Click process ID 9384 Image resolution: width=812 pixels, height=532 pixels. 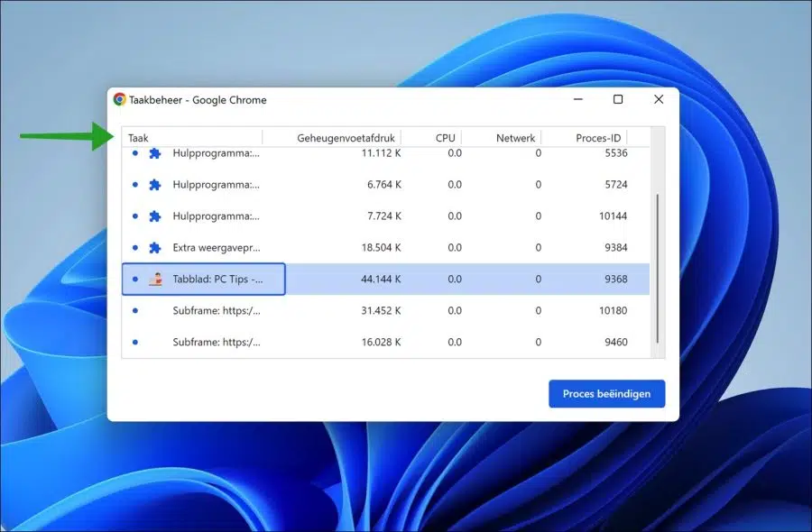(615, 247)
